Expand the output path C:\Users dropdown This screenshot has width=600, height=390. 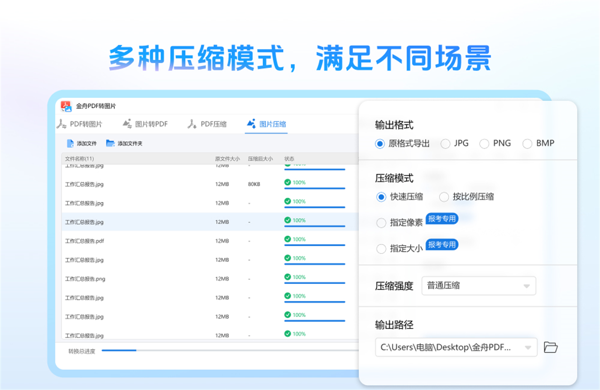coord(456,347)
